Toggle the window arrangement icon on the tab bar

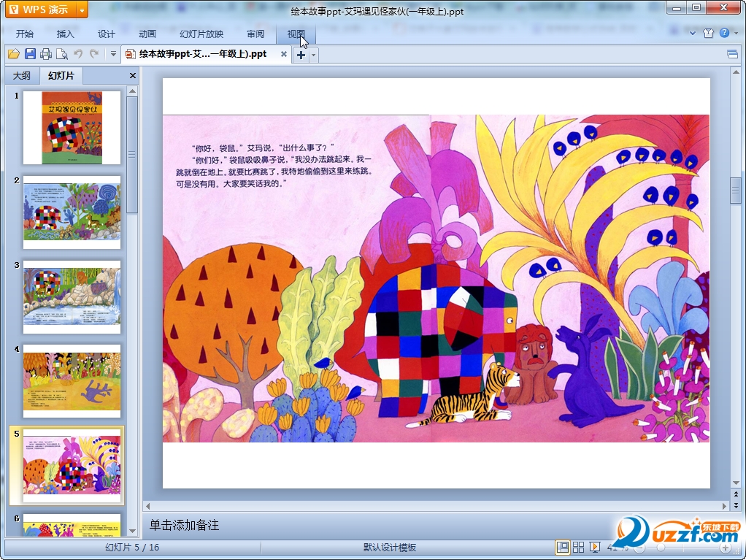[x=733, y=54]
